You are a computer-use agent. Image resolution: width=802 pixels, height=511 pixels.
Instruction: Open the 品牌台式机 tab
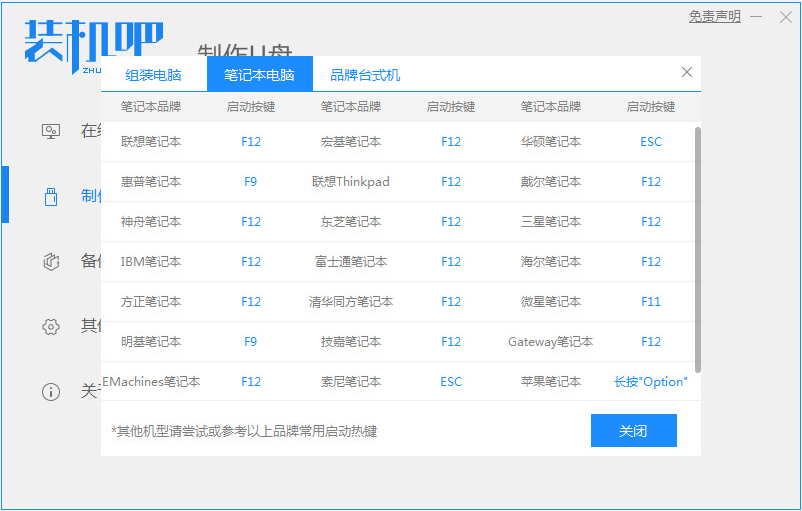tap(365, 75)
